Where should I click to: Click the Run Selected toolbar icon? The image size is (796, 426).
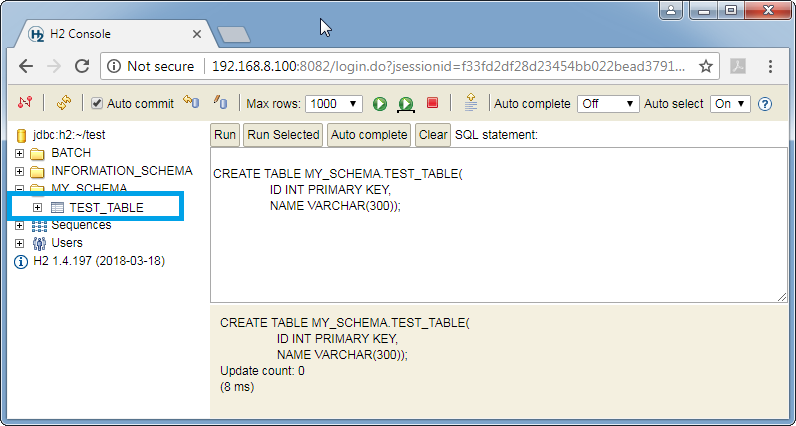(406, 104)
